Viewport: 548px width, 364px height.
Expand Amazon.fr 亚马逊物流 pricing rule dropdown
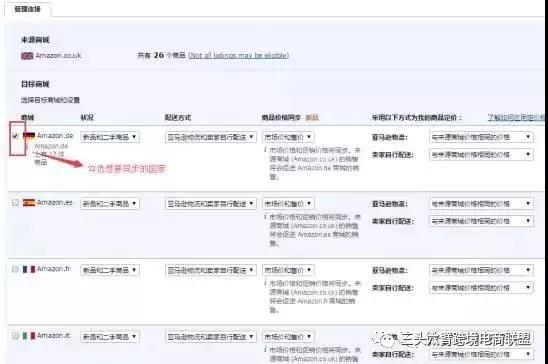click(x=481, y=270)
